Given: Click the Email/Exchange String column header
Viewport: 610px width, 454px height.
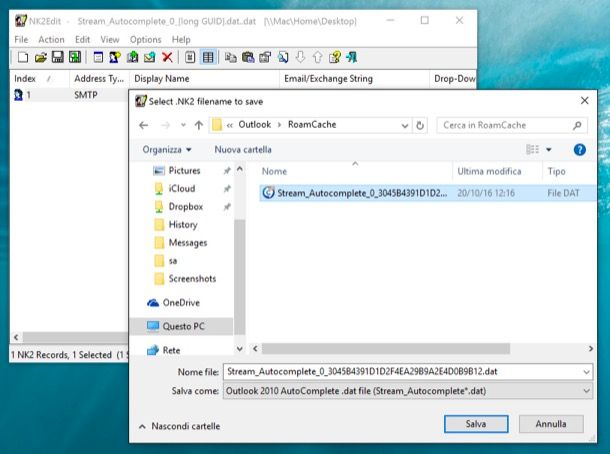Looking at the screenshot, I should pos(354,79).
